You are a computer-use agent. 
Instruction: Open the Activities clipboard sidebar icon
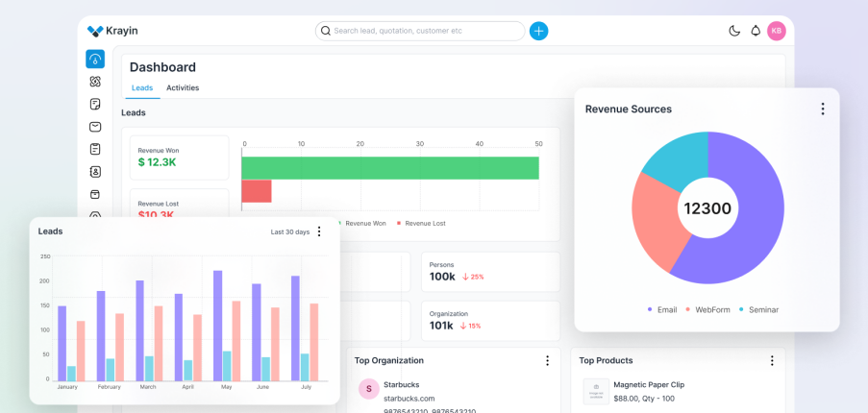coord(95,149)
